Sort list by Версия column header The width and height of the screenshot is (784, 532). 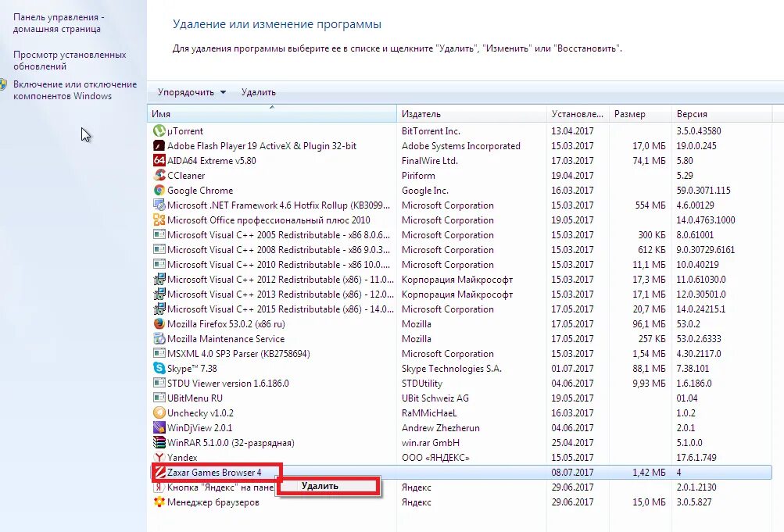pyautogui.click(x=722, y=114)
